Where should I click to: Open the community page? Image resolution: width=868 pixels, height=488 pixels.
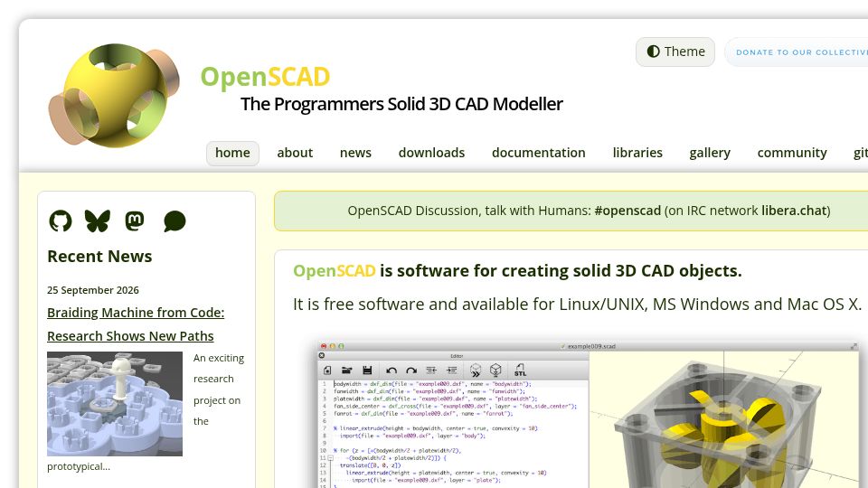point(792,153)
